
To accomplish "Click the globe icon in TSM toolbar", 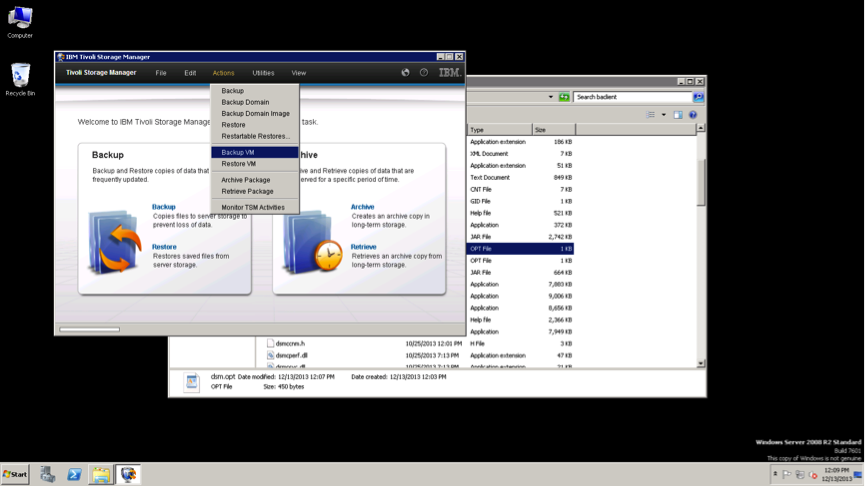I will (405, 72).
